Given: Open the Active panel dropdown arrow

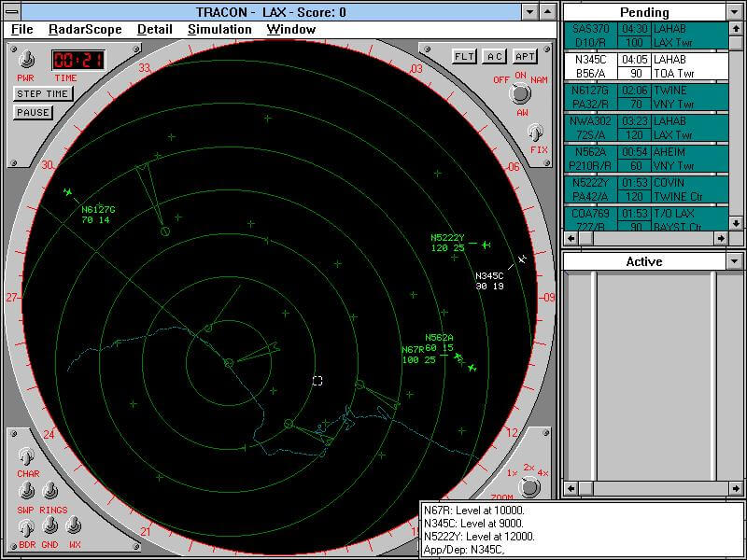Looking at the screenshot, I should pos(734,262).
